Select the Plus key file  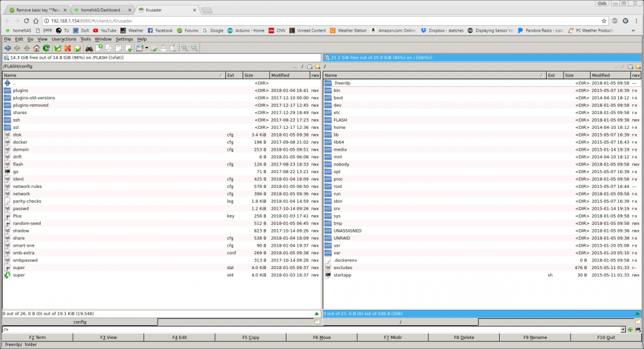click(x=162, y=216)
